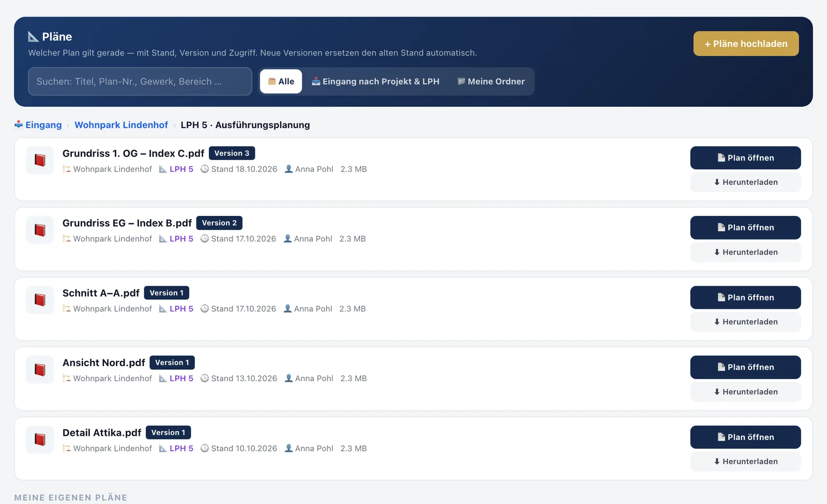Image resolution: width=827 pixels, height=504 pixels.
Task: Click the Eingang inbox tray breadcrumb icon
Action: pyautogui.click(x=19, y=124)
